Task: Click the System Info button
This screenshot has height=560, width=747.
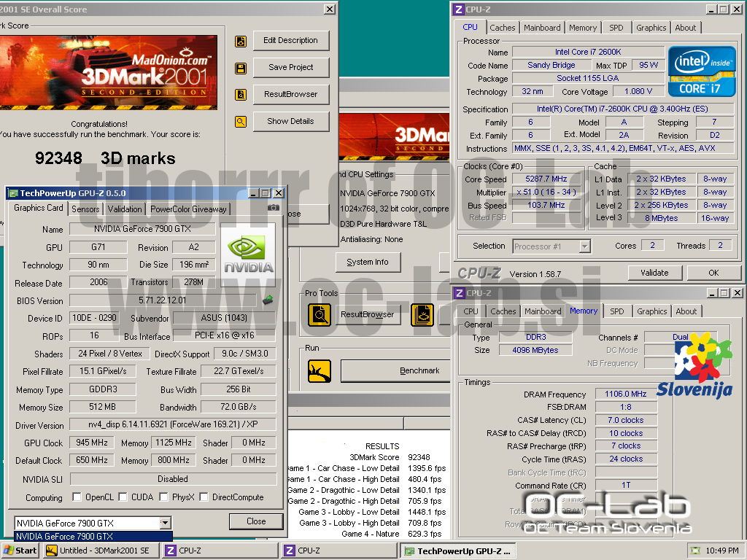Action: tap(368, 262)
